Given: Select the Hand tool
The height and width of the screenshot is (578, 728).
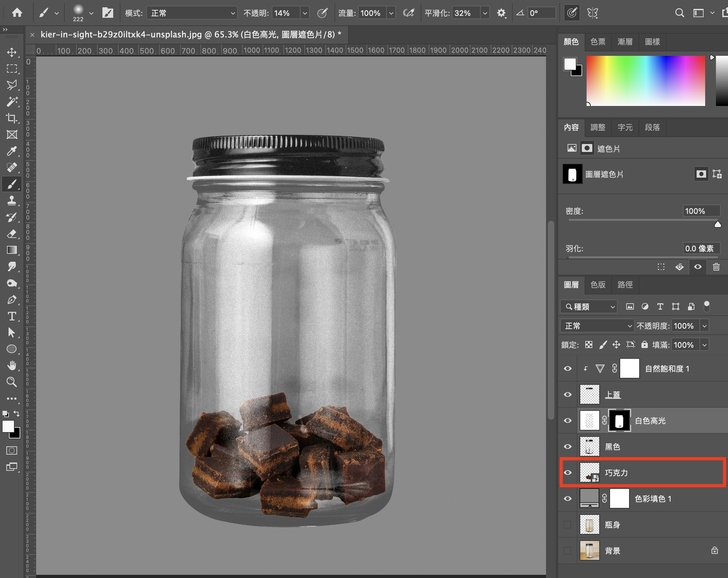Looking at the screenshot, I should 12,365.
